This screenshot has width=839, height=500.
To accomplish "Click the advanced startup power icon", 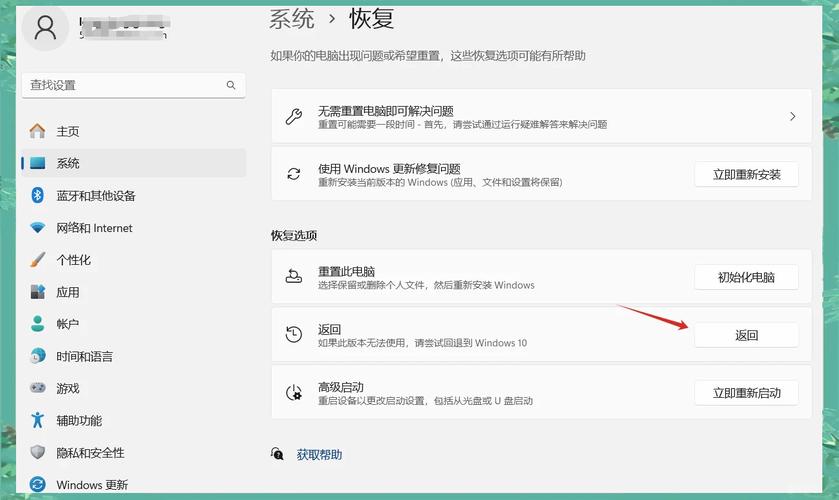I will (x=294, y=392).
